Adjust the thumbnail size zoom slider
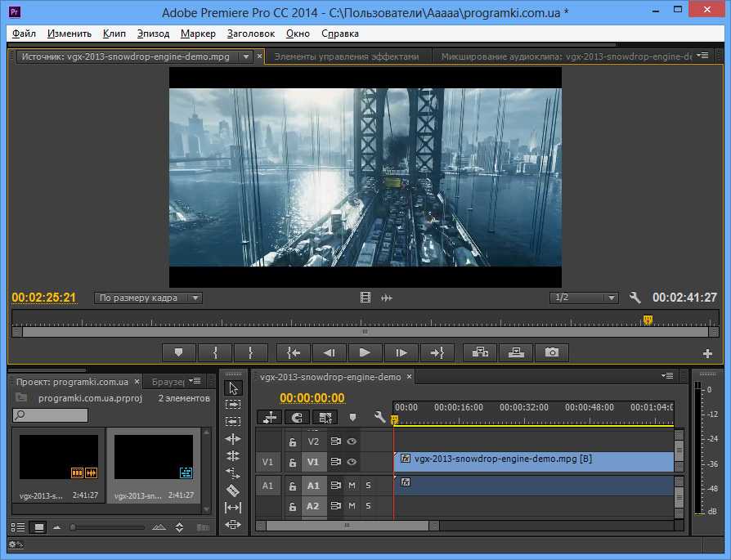This screenshot has width=731, height=560. click(73, 527)
